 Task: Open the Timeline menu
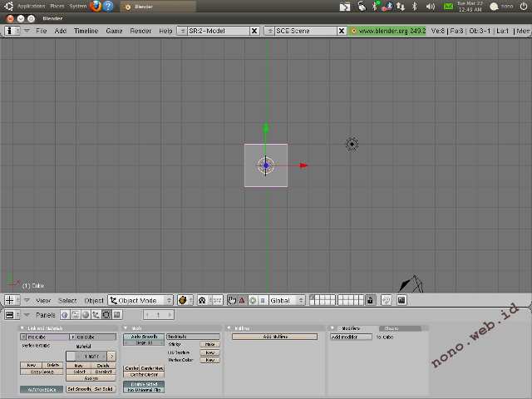click(x=86, y=31)
